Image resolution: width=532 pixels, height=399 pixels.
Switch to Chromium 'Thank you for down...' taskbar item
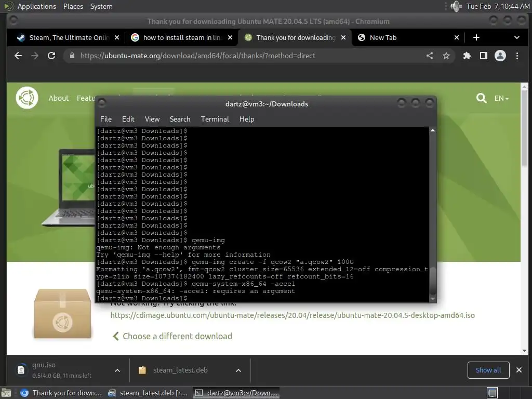[61, 393]
